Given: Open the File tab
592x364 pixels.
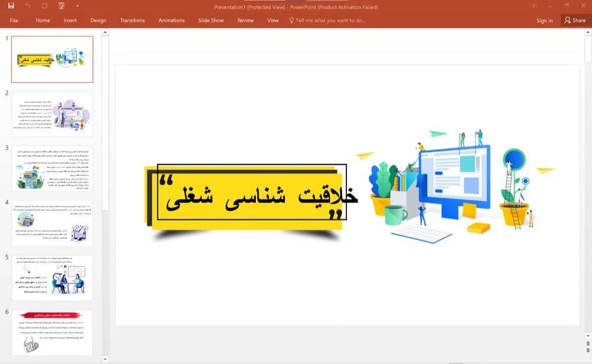Looking at the screenshot, I should point(14,20).
